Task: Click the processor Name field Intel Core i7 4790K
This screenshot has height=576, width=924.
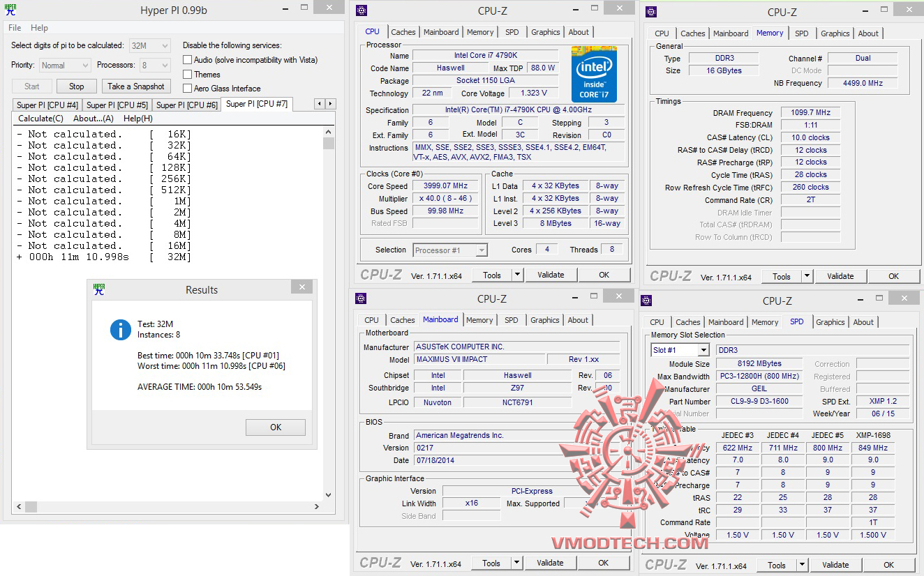Action: coord(486,56)
